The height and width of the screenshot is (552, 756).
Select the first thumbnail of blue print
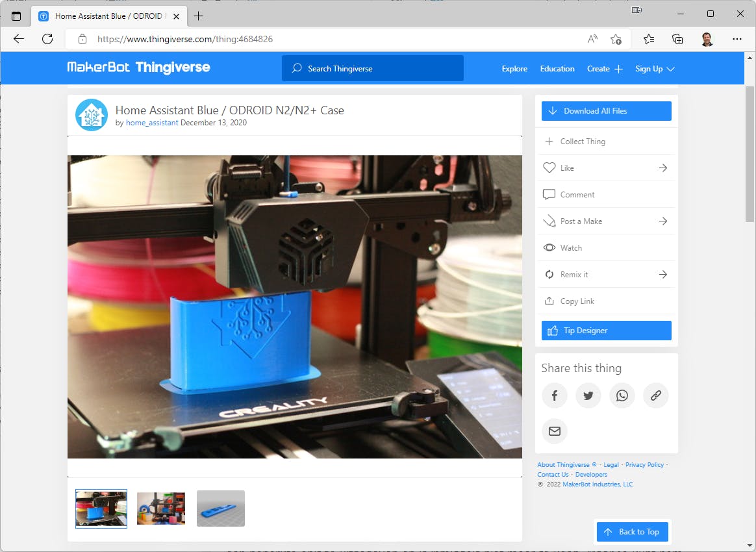coord(101,508)
